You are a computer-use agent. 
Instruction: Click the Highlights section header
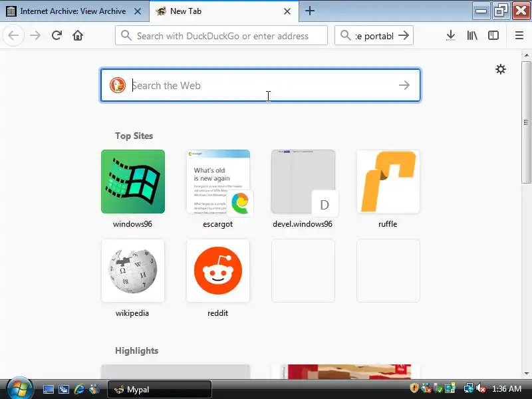[137, 350]
